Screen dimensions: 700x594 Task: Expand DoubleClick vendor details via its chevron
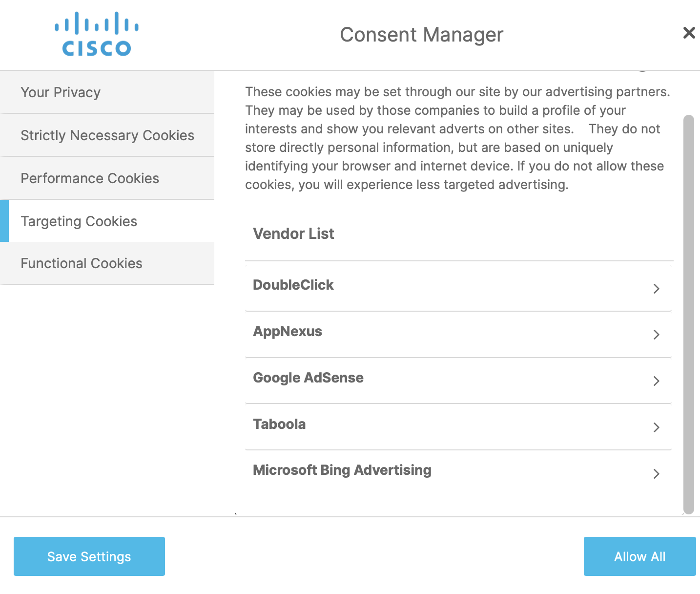click(657, 288)
